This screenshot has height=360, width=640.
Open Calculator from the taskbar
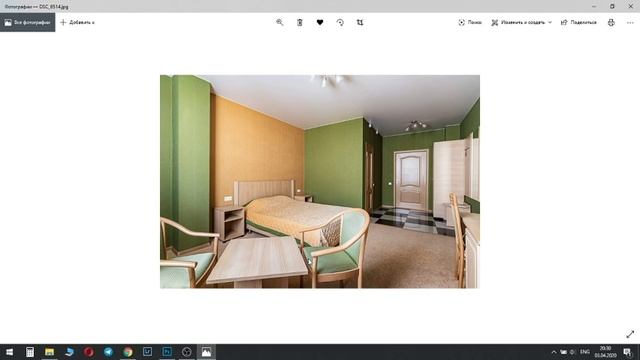coord(30,352)
